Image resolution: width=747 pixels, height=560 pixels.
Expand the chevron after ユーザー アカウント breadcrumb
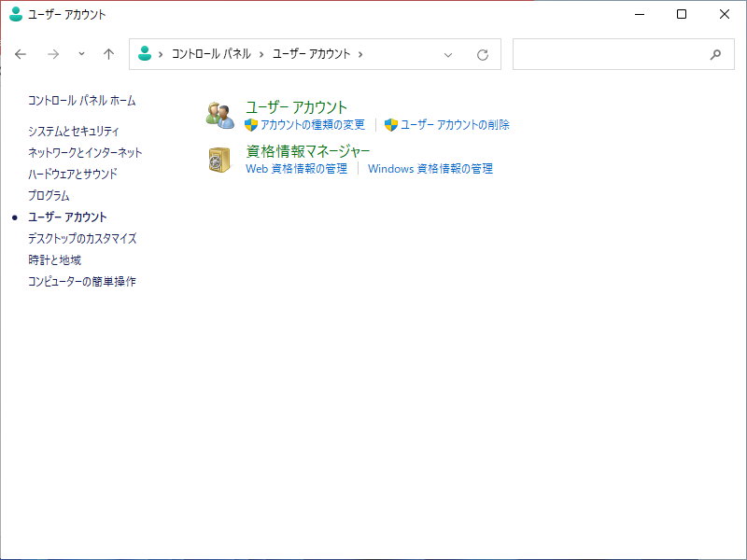tap(360, 54)
